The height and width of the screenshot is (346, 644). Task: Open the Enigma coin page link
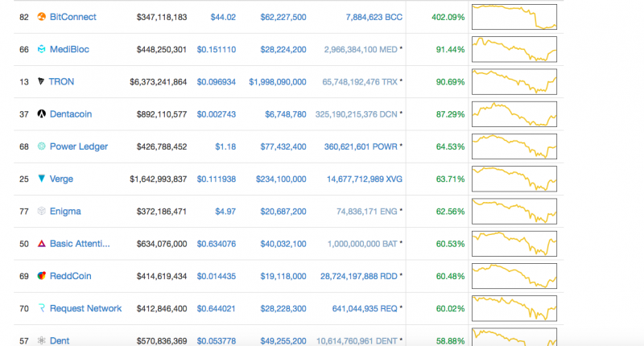(x=65, y=212)
